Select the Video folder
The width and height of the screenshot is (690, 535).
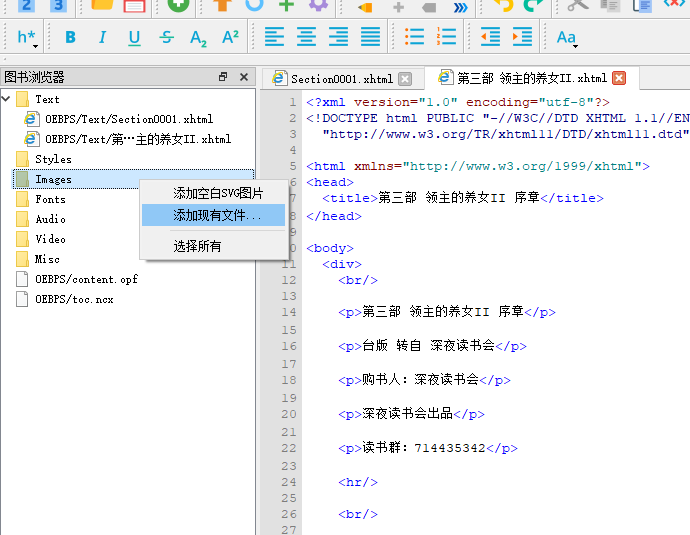click(50, 239)
